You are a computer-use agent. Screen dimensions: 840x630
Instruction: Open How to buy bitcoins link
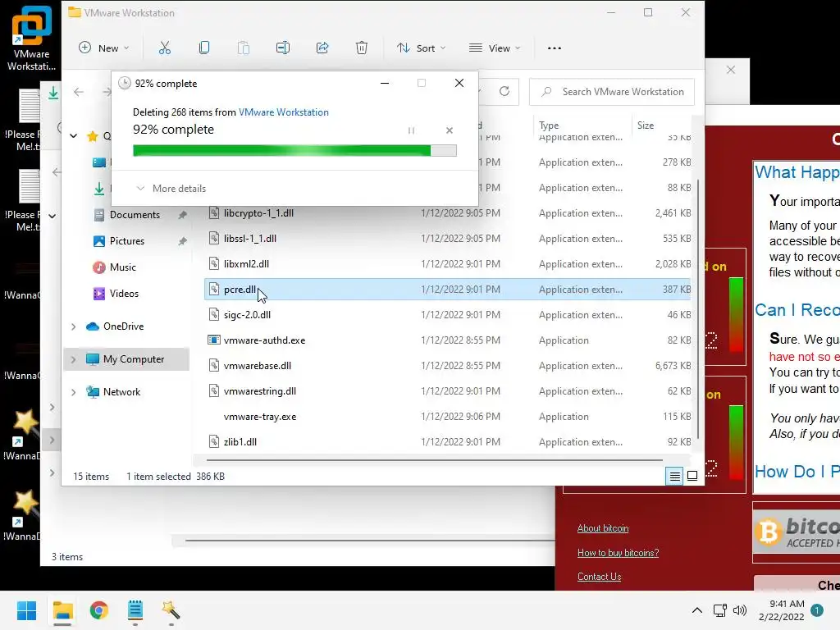coord(618,553)
